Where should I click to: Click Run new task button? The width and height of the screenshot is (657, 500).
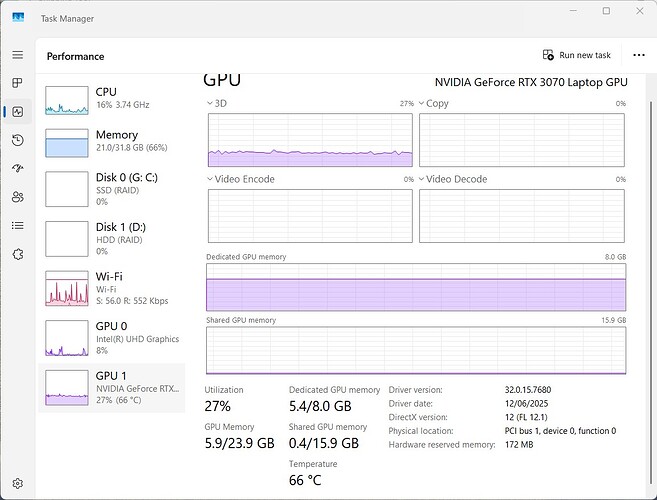pos(577,55)
